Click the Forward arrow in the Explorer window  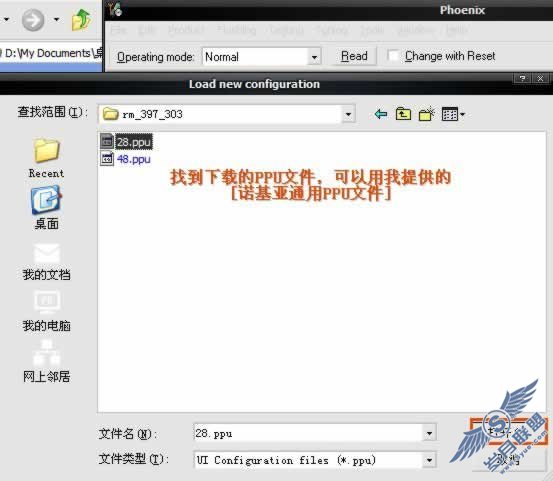click(33, 19)
